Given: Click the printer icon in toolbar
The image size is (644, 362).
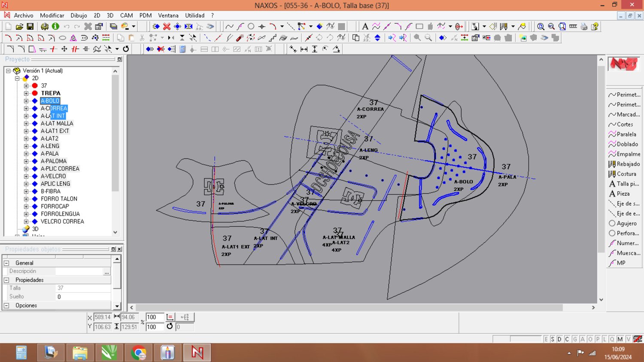Looking at the screenshot, I should click(584, 27).
